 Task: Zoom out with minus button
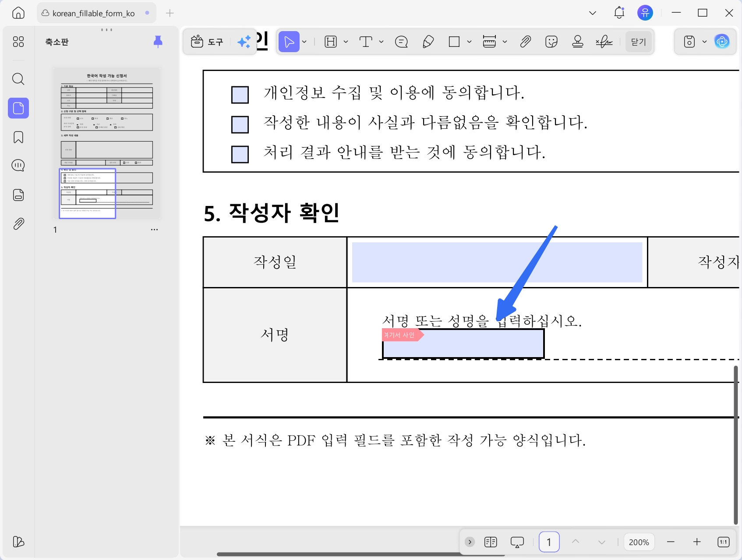pos(671,542)
